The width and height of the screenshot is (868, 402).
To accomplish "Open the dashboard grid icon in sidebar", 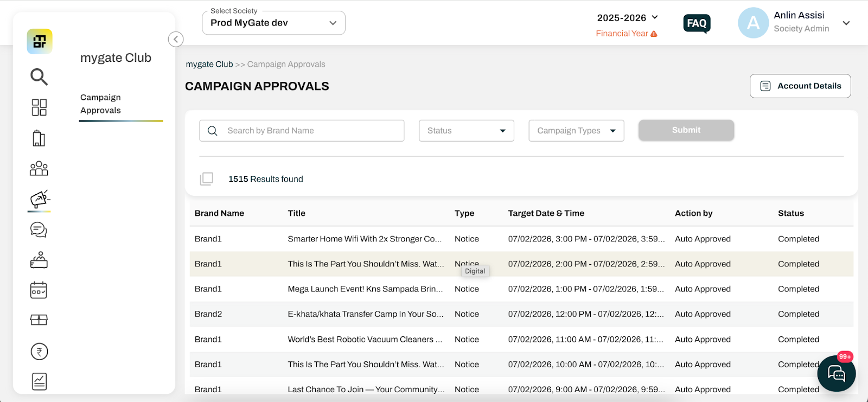I will pyautogui.click(x=39, y=107).
